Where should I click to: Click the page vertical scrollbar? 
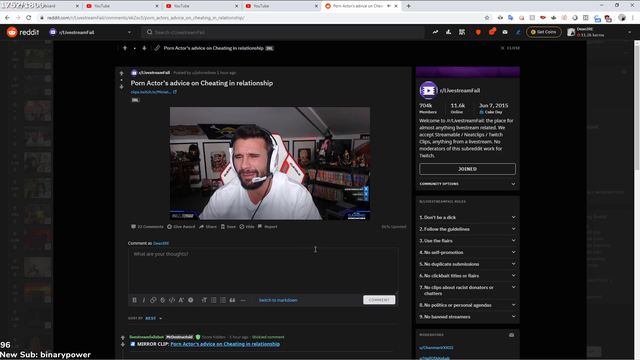coord(637,200)
